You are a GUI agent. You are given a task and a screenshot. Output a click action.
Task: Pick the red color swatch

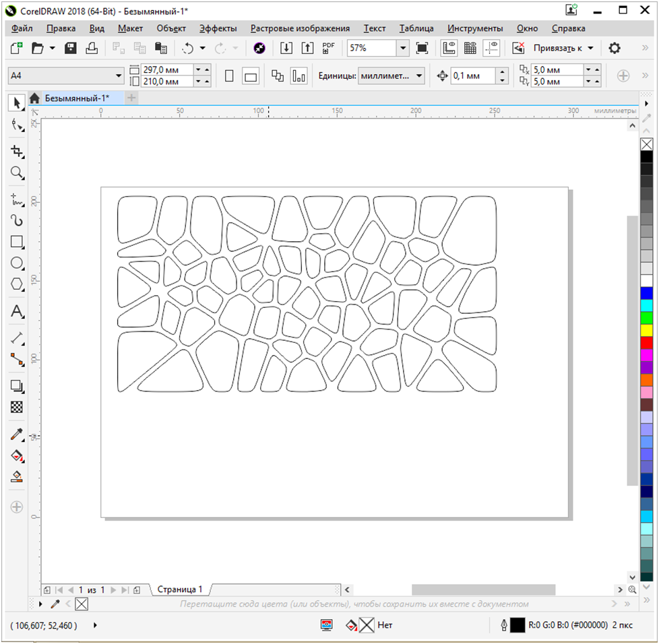coord(647,343)
